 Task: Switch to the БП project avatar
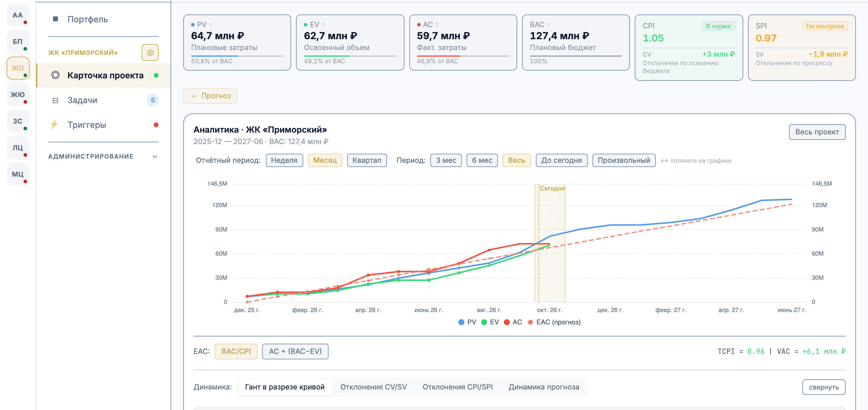pos(18,42)
